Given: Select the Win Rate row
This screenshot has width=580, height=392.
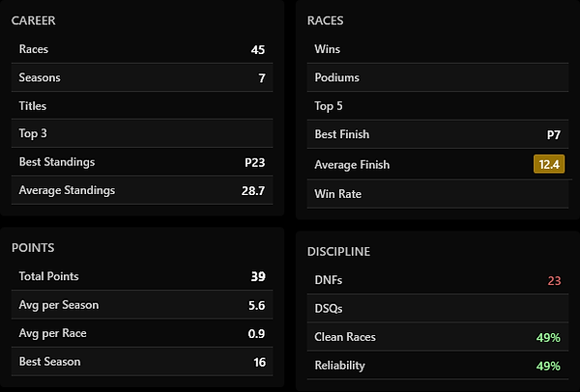Looking at the screenshot, I should (x=438, y=193).
